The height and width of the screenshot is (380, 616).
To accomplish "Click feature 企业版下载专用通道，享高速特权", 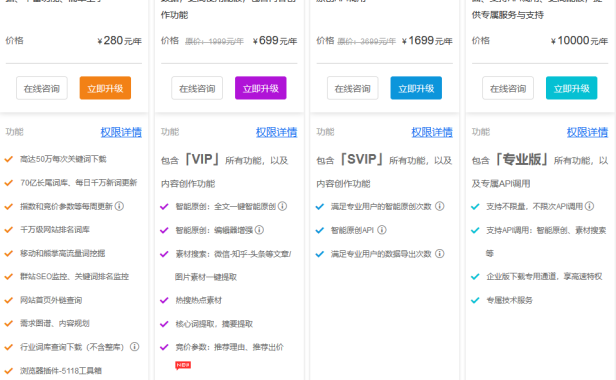I will tap(544, 277).
